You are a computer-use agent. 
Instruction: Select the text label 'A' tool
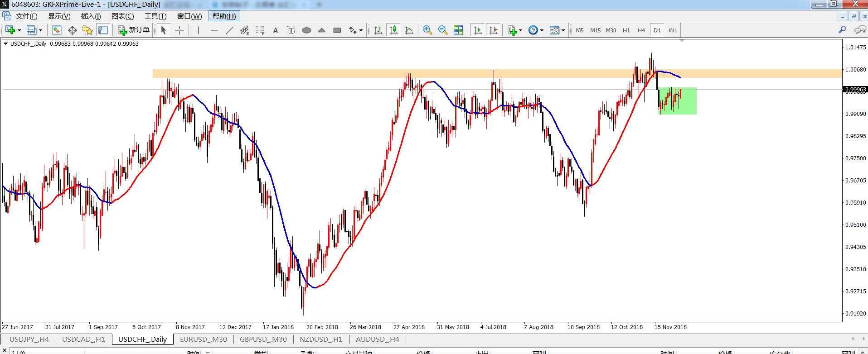pyautogui.click(x=275, y=30)
